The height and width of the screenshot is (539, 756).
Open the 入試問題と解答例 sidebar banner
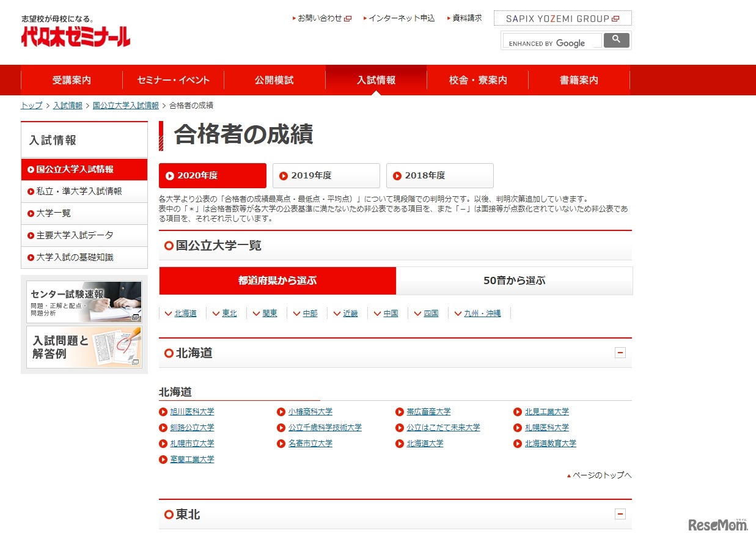coord(84,347)
